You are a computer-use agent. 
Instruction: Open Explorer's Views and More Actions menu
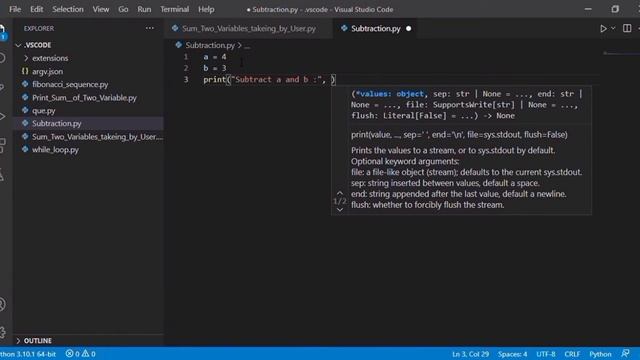tap(150, 28)
